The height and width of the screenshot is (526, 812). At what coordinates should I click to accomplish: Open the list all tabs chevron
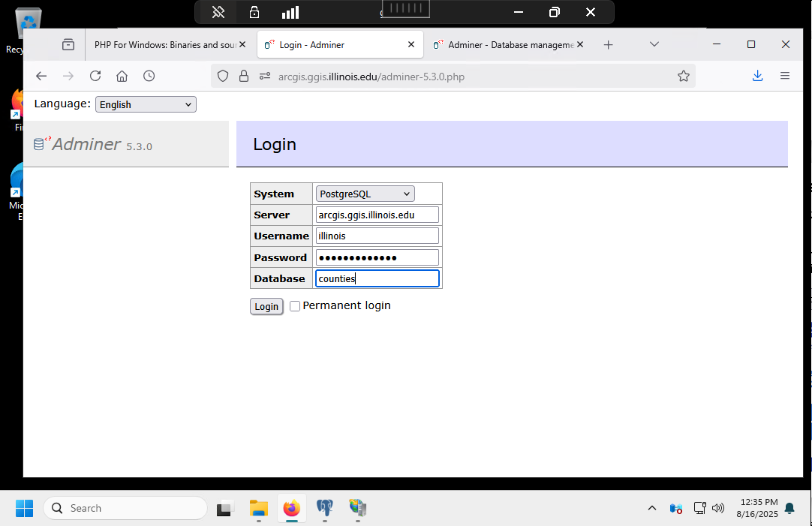(654, 44)
